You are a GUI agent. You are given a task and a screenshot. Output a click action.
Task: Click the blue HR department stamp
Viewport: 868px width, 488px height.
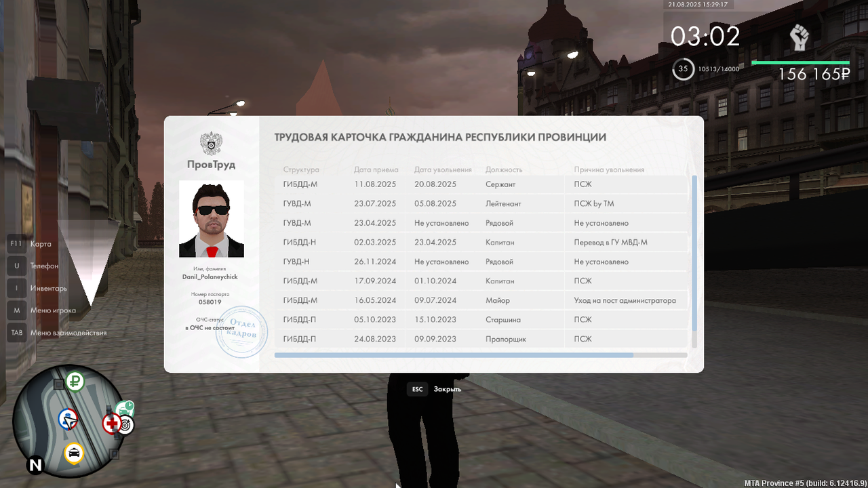[241, 331]
